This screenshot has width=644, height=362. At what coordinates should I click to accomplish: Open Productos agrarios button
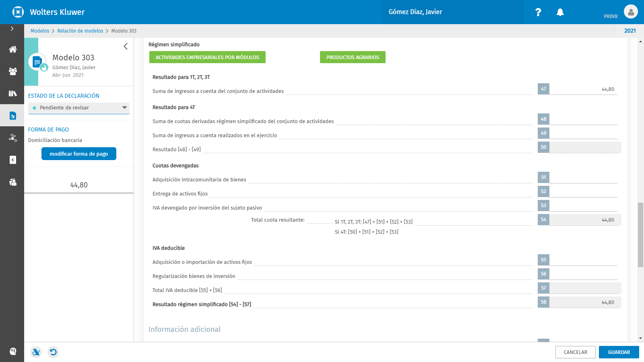point(353,57)
